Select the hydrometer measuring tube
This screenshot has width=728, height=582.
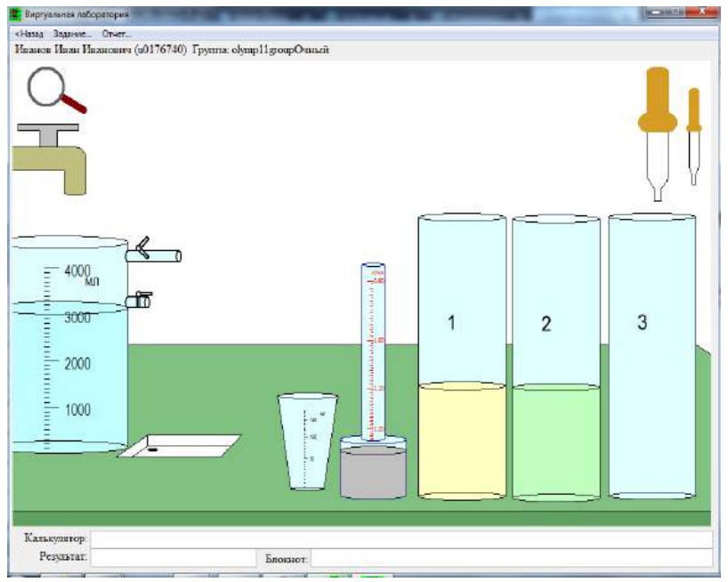[x=373, y=352]
